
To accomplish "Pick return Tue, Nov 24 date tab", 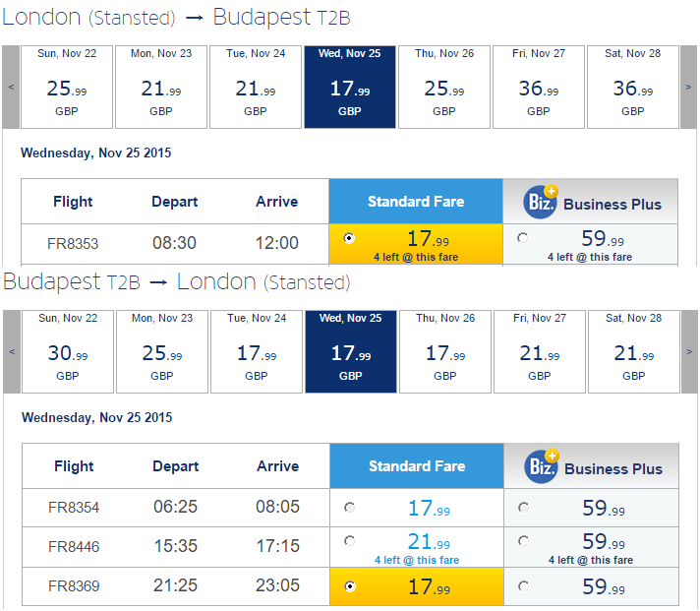I will click(257, 351).
